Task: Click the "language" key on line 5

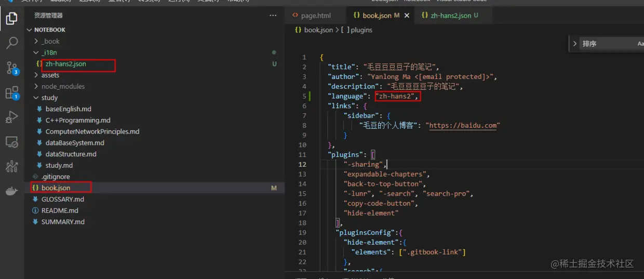Action: pyautogui.click(x=347, y=96)
